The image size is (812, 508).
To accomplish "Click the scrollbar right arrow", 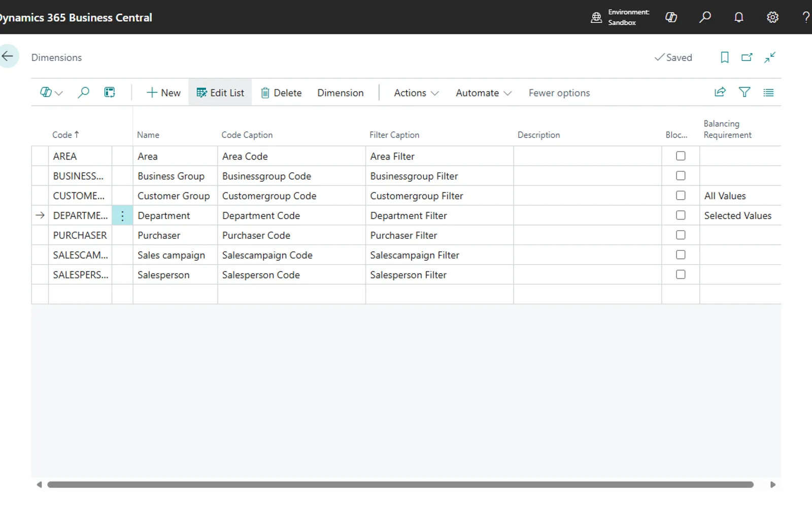I will point(773,485).
